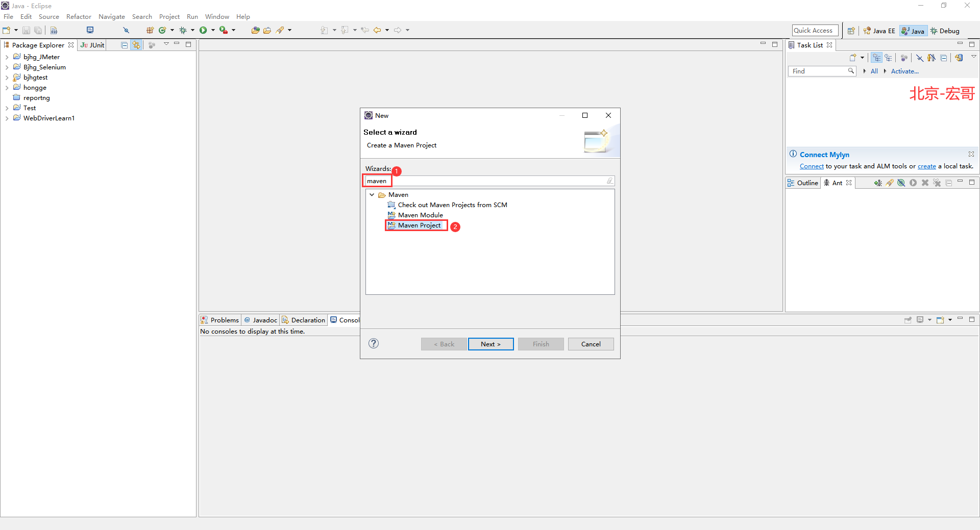
Task: Toggle Show Only My Tasks in Task List
Action: [x=932, y=58]
